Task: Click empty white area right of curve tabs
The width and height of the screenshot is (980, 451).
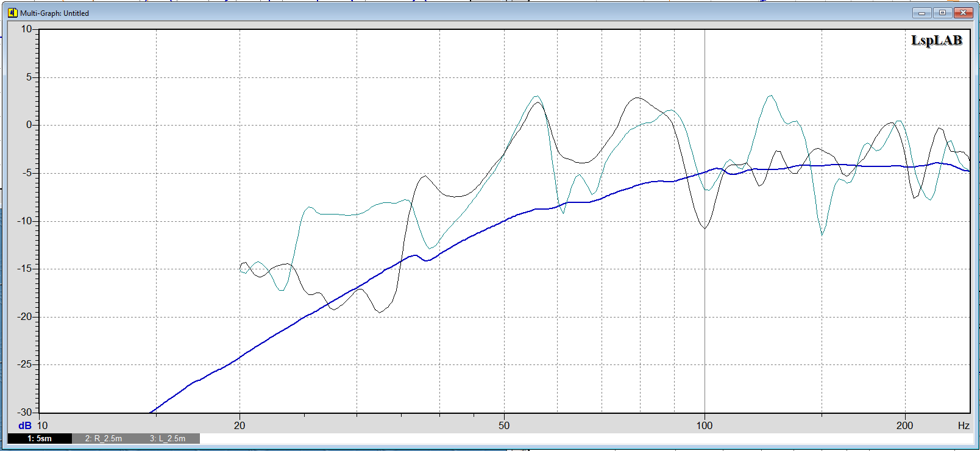Action: point(549,438)
